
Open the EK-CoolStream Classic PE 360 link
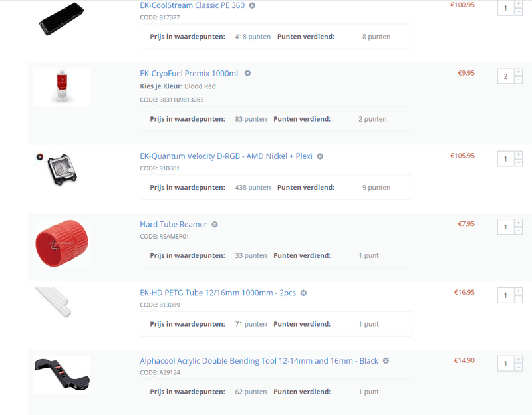pos(192,5)
